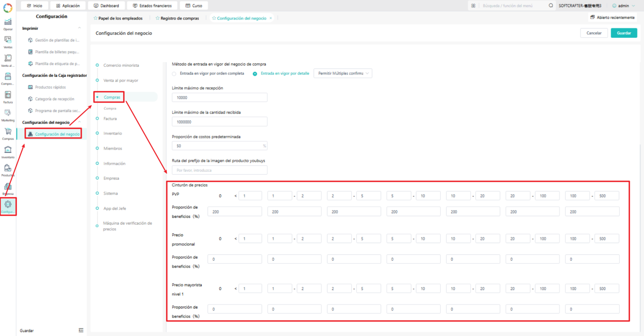Open Abierto recientemente
Viewport: 644px width, 336px height.
pyautogui.click(x=612, y=17)
